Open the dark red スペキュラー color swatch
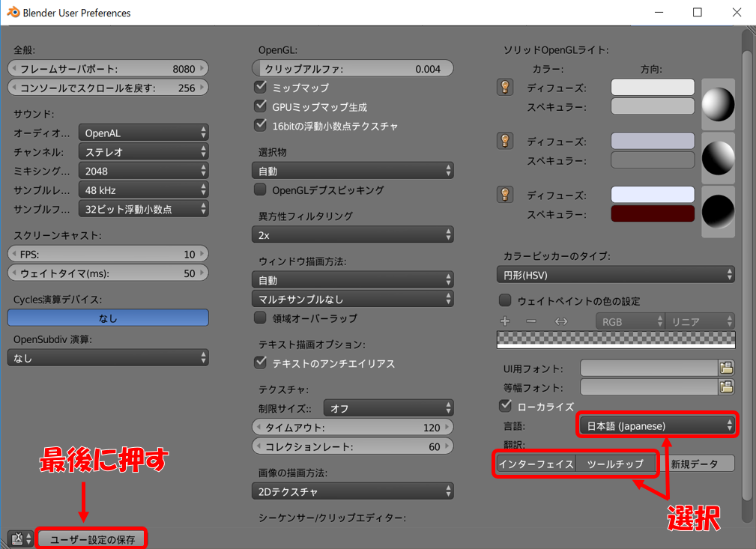 pos(653,214)
